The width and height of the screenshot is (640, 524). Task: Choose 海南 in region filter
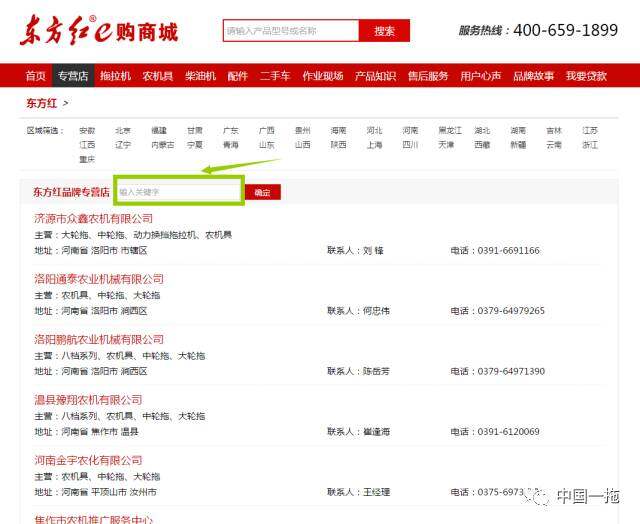[x=338, y=131]
